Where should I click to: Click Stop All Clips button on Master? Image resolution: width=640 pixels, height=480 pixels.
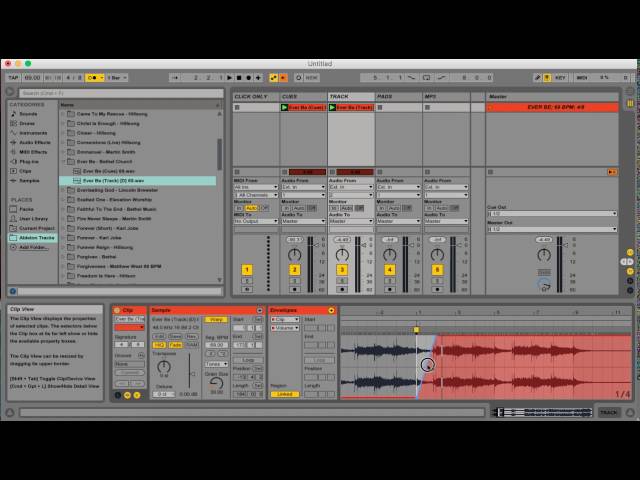click(x=491, y=172)
